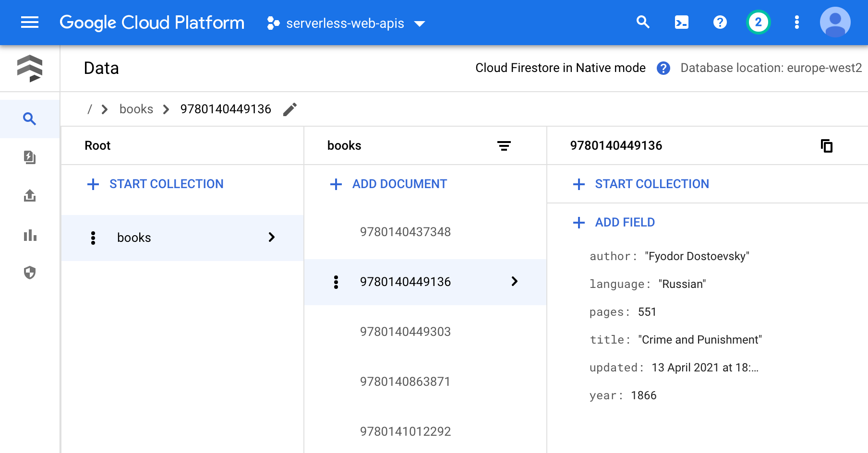Click books in the breadcrumb path

click(x=136, y=109)
